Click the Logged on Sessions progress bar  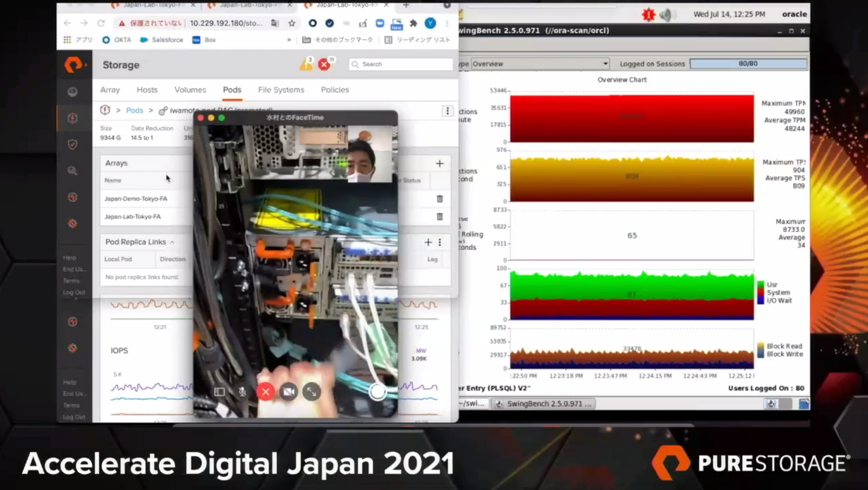click(x=748, y=63)
